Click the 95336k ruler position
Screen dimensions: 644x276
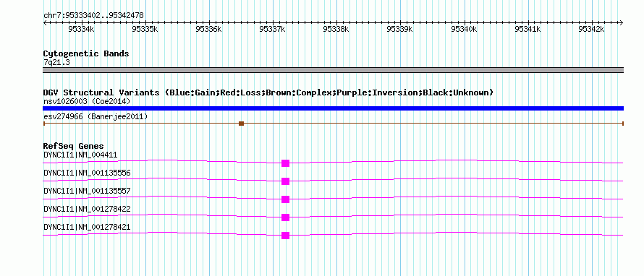[209, 29]
